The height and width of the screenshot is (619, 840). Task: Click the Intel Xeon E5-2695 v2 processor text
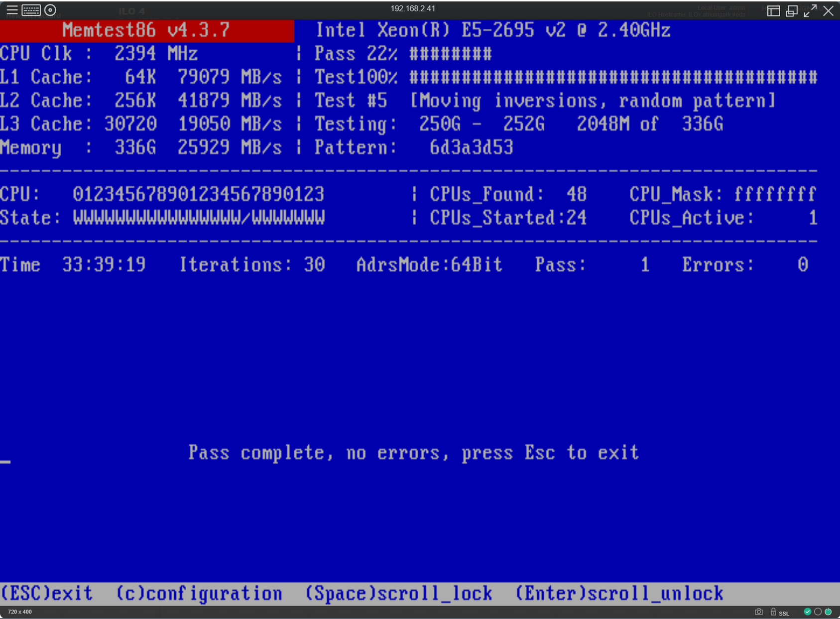[493, 30]
